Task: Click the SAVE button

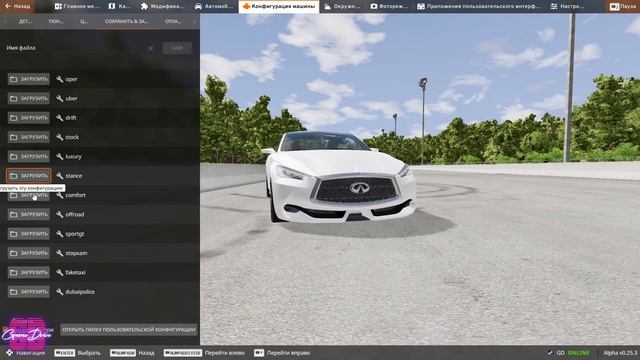Action: (177, 48)
